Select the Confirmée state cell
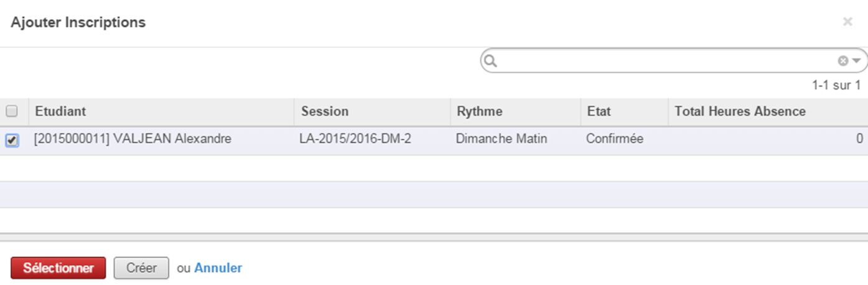 [615, 139]
